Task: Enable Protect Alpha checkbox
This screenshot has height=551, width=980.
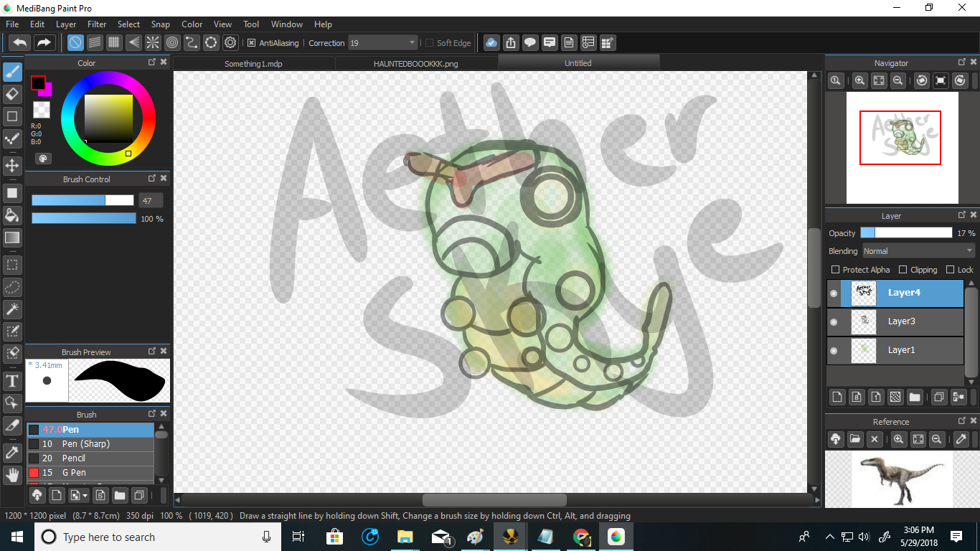Action: coord(835,270)
